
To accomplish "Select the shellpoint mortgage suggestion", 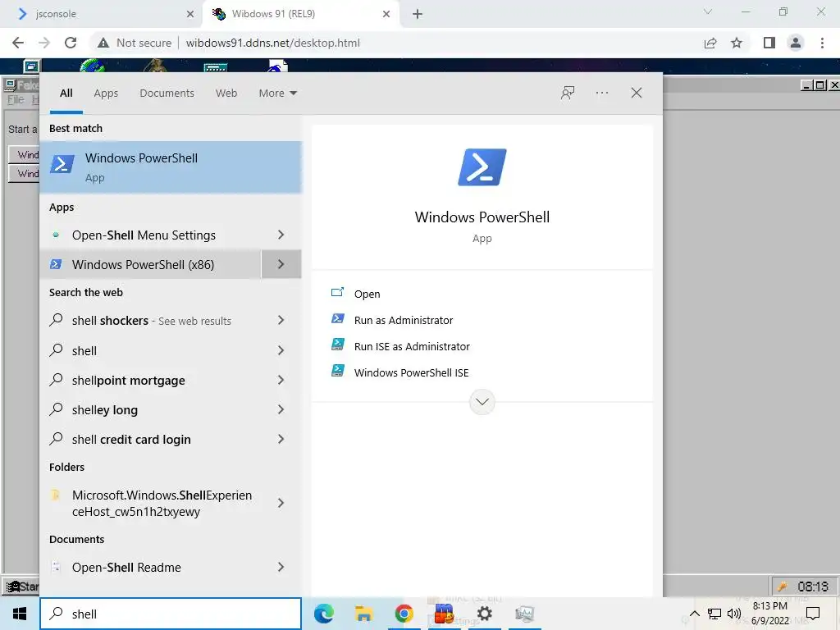I will 151,380.
